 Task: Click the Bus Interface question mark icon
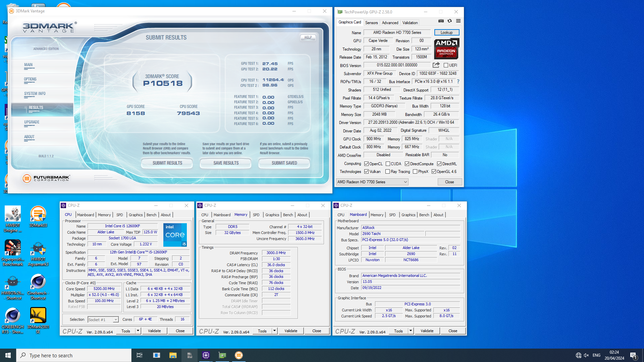pos(458,81)
